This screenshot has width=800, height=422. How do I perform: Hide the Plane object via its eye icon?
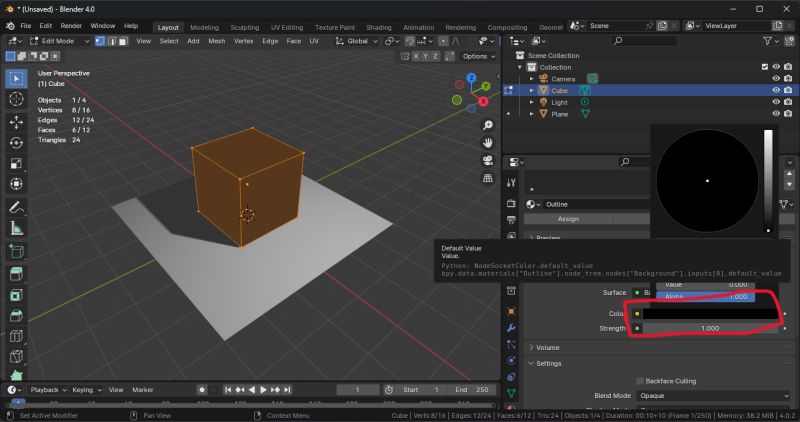776,114
